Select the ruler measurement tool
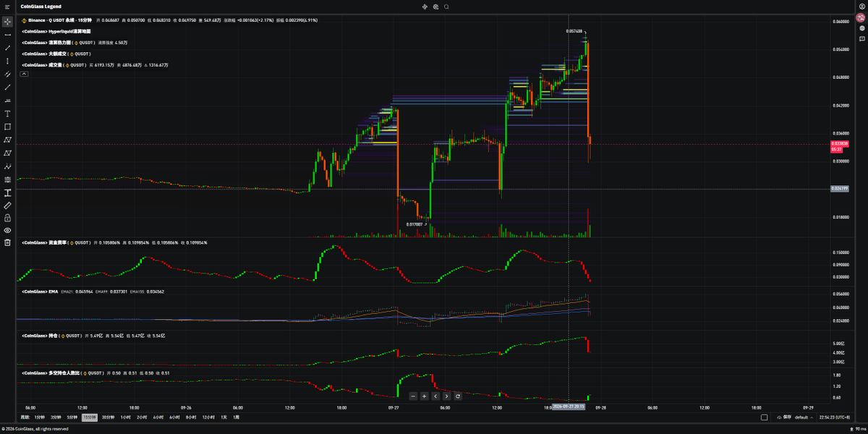 pos(7,205)
